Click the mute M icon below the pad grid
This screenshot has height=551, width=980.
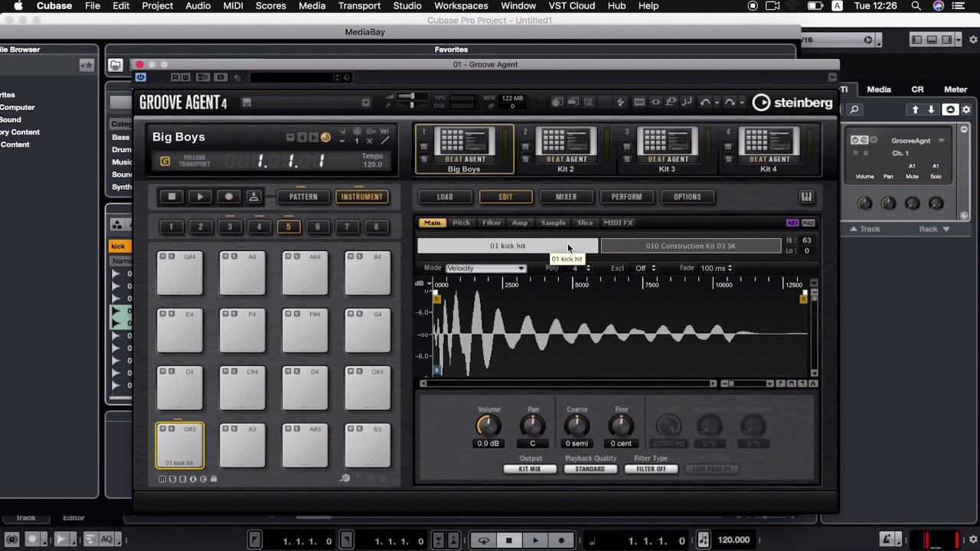pyautogui.click(x=162, y=478)
